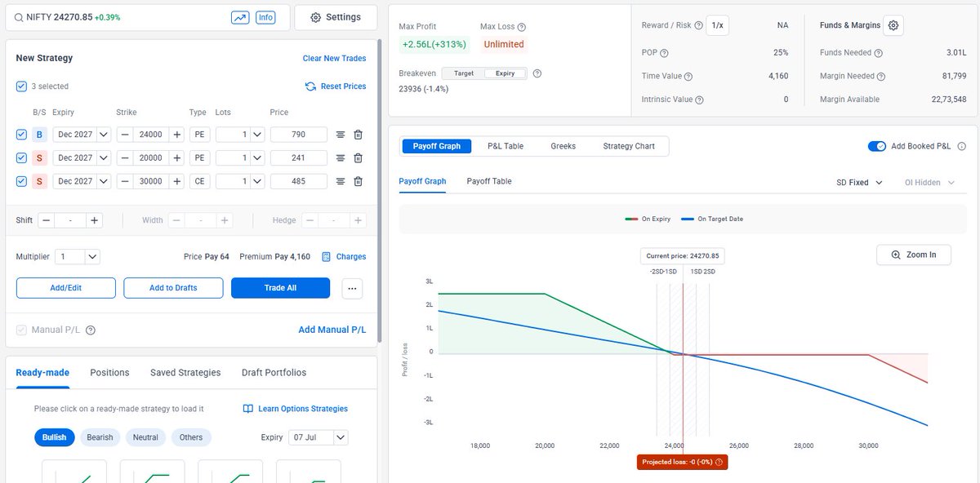
Task: Open Charges calculator icon link
Action: (327, 256)
